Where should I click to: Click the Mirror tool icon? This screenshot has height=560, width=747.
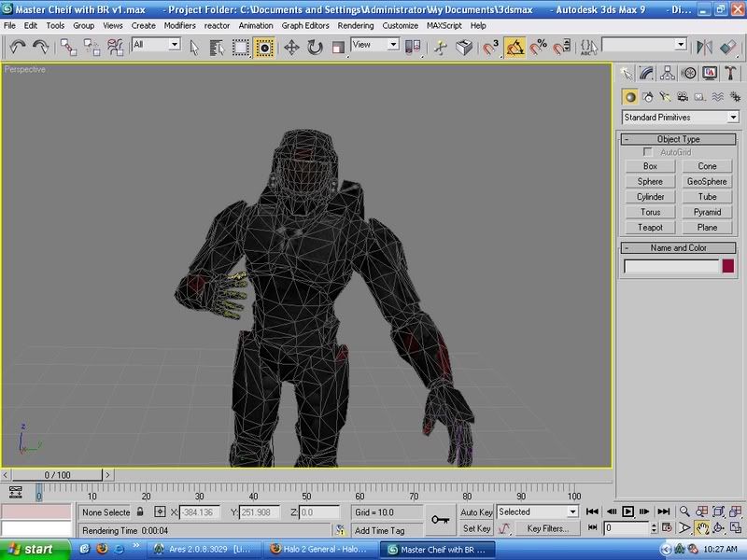704,48
